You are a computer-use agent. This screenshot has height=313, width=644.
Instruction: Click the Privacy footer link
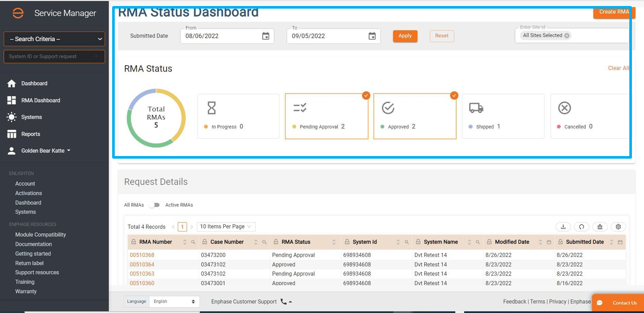pos(558,302)
